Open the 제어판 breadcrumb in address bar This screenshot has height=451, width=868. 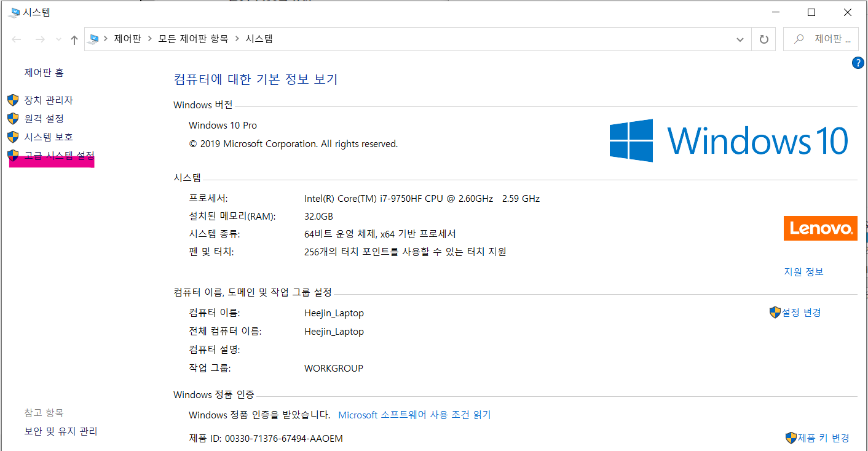coord(127,39)
